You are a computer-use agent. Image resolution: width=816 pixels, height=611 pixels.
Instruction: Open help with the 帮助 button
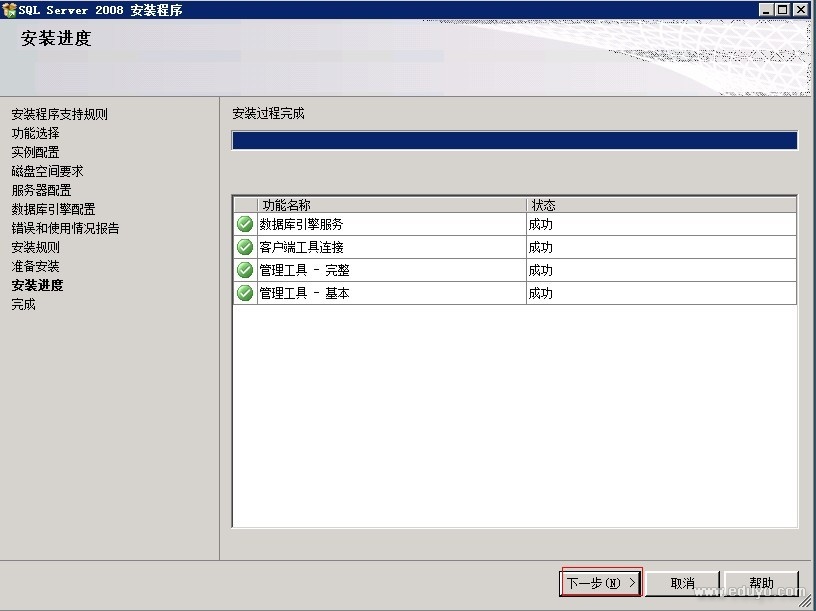click(761, 583)
